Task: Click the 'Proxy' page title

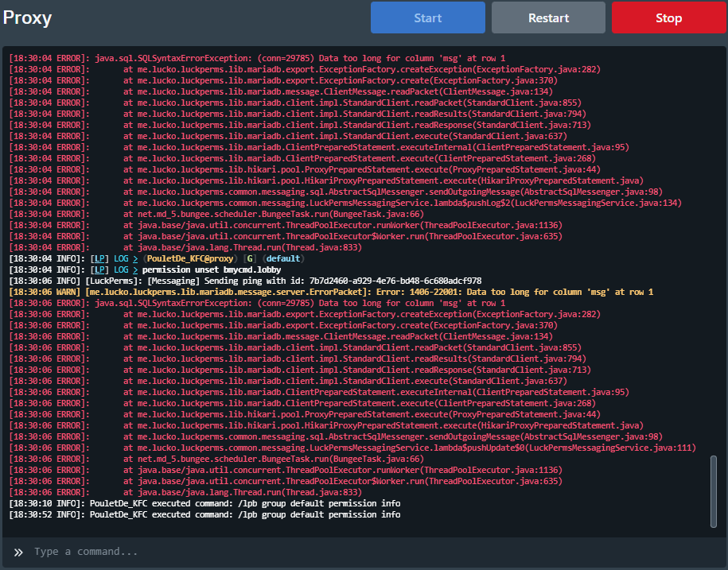Action: [27, 17]
